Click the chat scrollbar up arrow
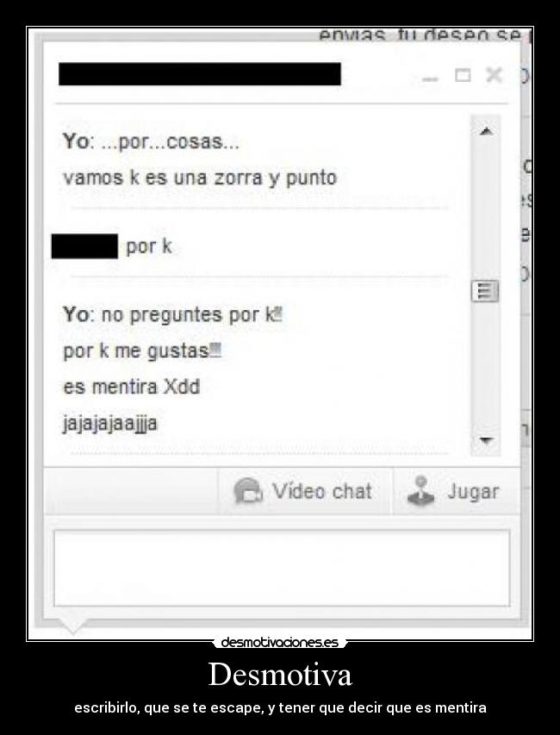The image size is (560, 735). click(x=486, y=132)
